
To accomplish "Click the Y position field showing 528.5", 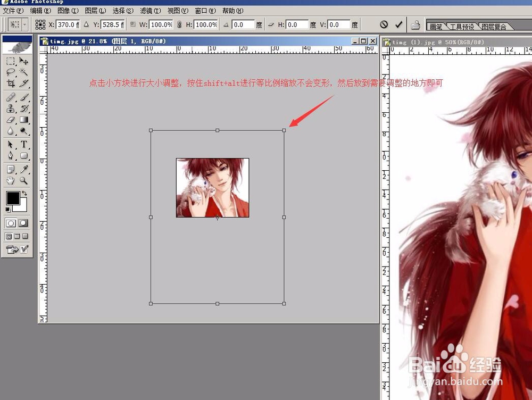I will click(113, 25).
